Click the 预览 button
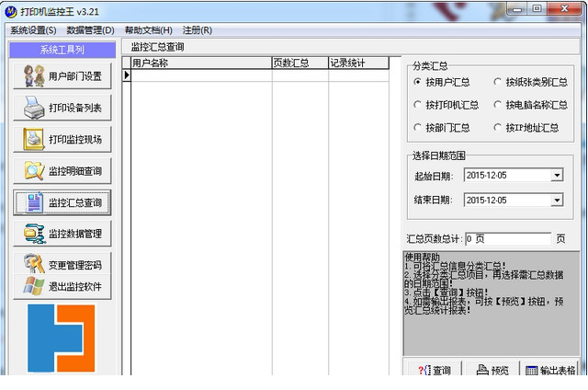This screenshot has width=588, height=390. [492, 370]
